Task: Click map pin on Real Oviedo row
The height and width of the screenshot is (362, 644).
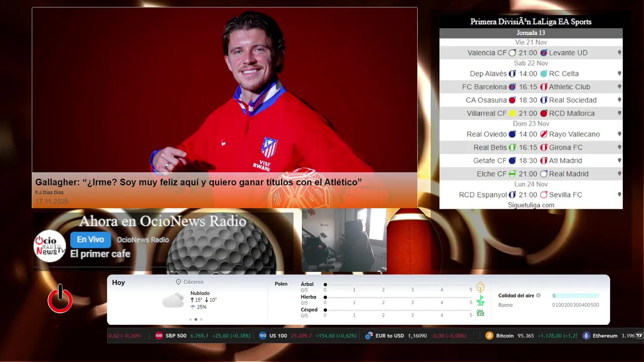Action: click(619, 134)
